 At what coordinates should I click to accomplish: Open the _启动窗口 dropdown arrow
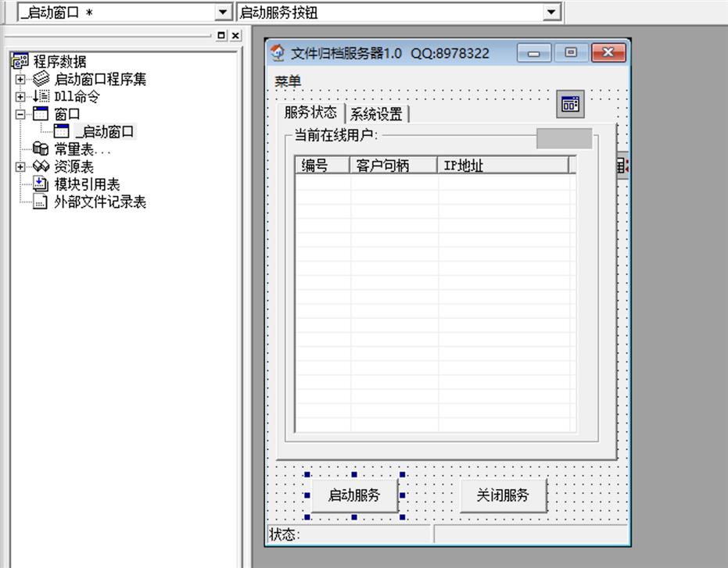[223, 12]
